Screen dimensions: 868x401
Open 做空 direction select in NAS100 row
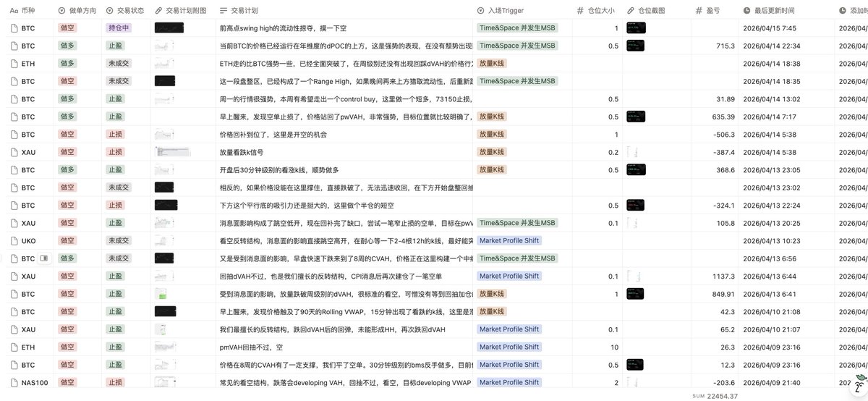pyautogui.click(x=67, y=383)
